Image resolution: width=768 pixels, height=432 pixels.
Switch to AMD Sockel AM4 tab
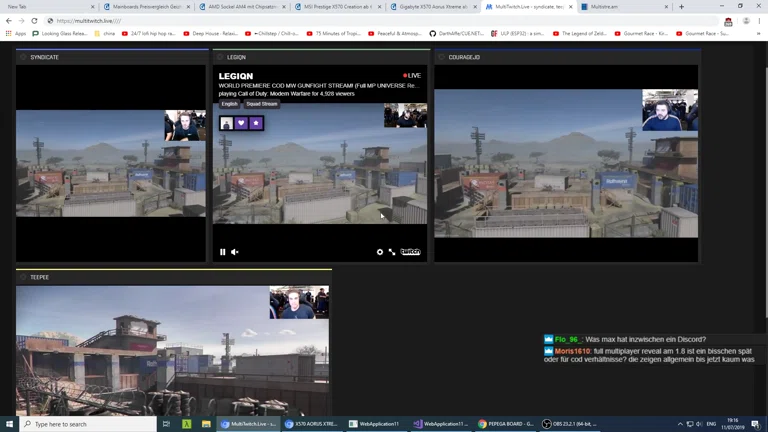click(243, 7)
